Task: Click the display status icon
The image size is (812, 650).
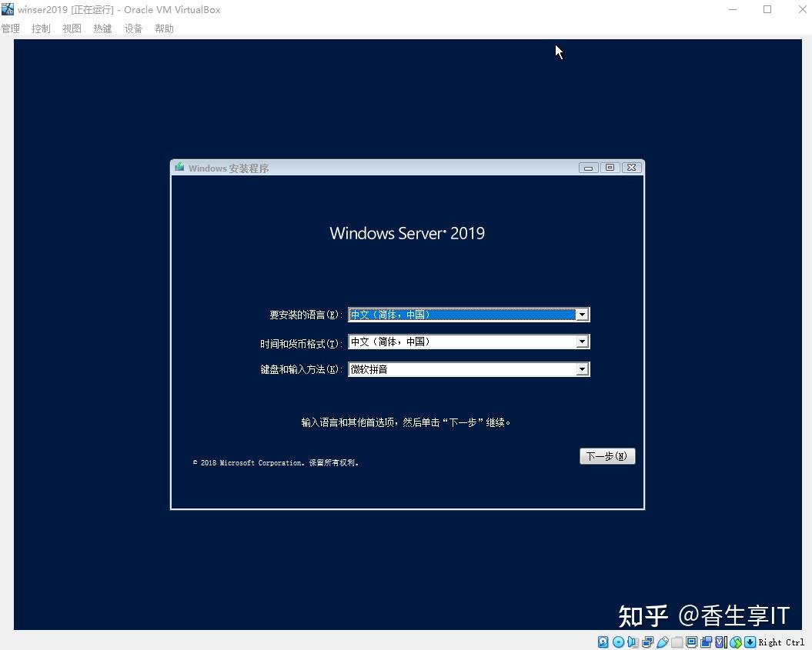Action: click(693, 642)
